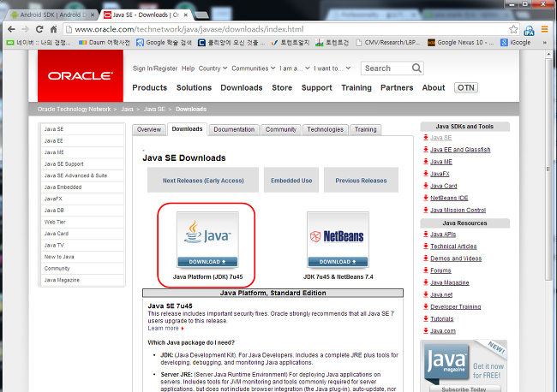Click the Technical Articles link

(453, 246)
